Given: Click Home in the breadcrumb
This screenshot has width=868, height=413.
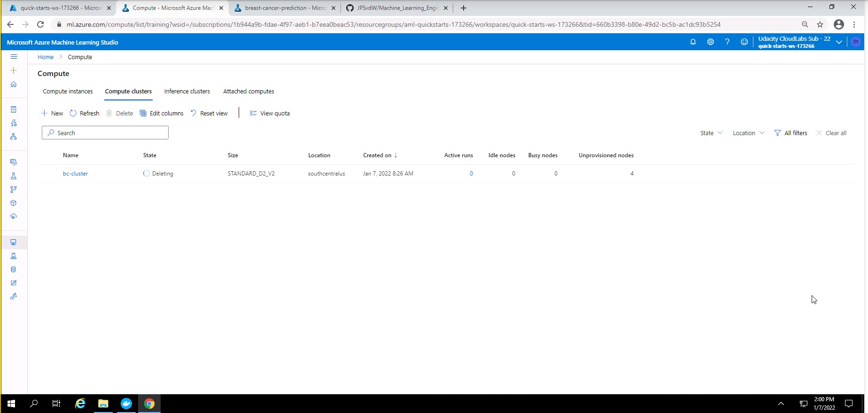Looking at the screenshot, I should tap(46, 57).
